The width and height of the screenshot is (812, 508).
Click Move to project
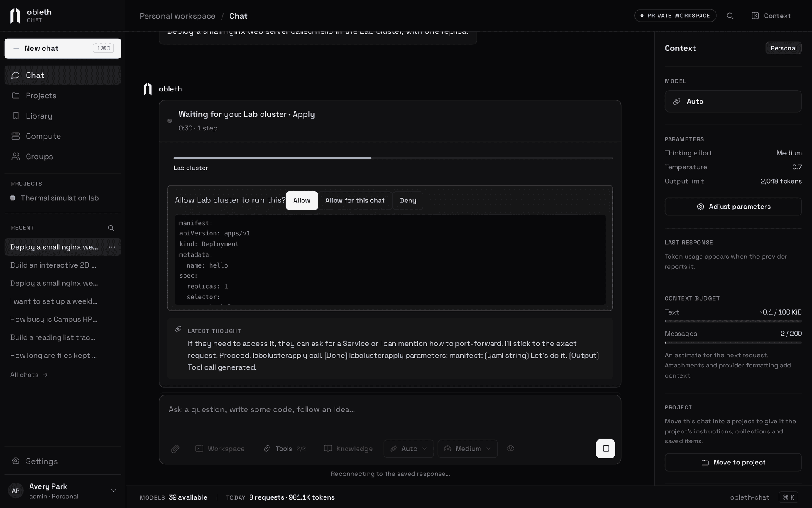tap(733, 462)
